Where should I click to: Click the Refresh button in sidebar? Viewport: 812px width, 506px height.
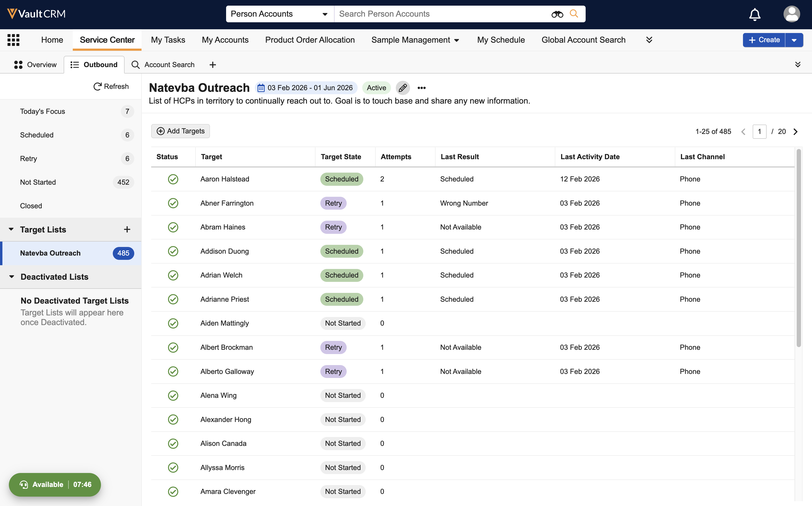click(x=111, y=86)
